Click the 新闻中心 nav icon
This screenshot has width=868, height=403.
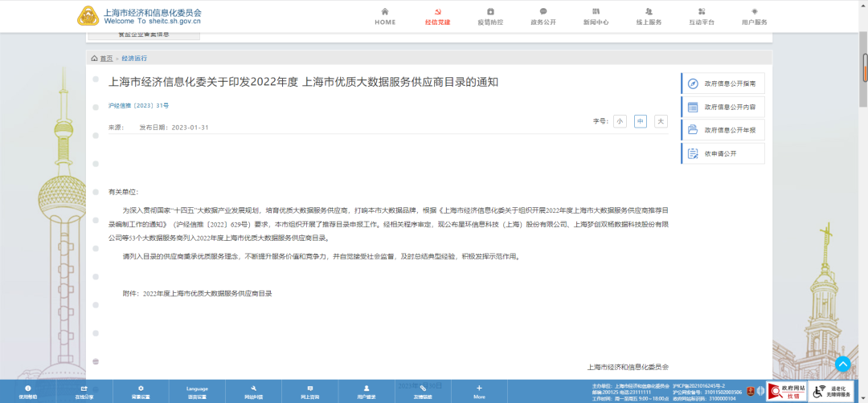tap(596, 11)
